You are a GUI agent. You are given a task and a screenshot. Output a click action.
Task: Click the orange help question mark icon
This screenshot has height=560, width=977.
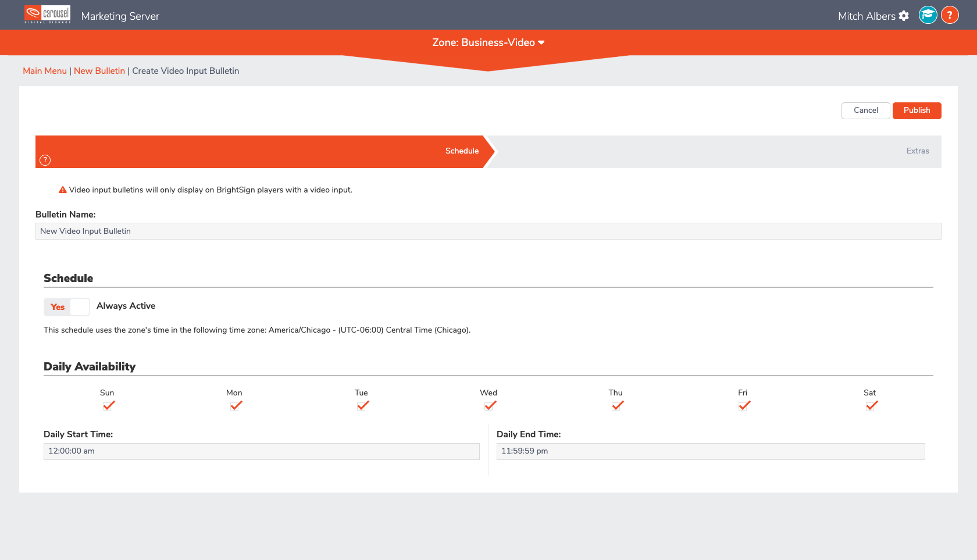950,15
